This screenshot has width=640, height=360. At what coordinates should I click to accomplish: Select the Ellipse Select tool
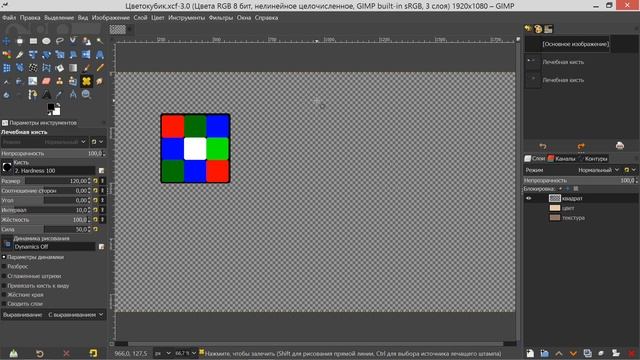(x=46, y=41)
